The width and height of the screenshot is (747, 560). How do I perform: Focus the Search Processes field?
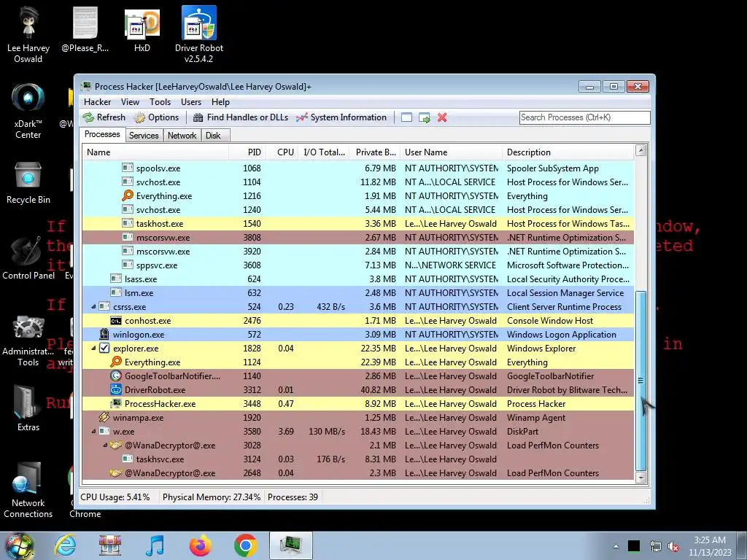[584, 117]
